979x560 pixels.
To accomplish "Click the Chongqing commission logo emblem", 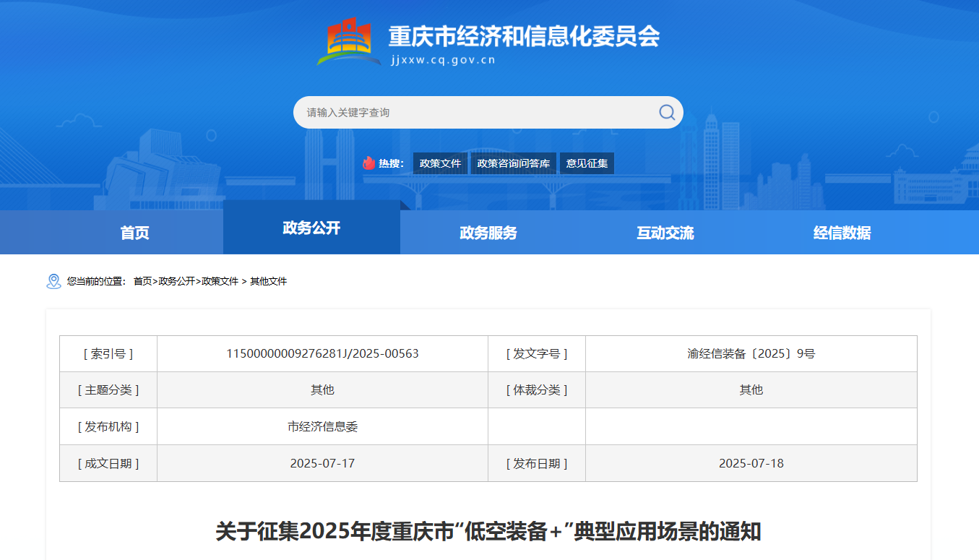I will click(349, 42).
